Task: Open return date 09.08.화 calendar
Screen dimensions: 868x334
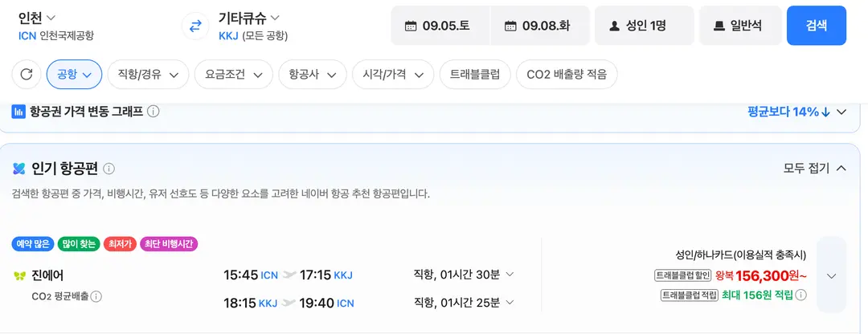Action: click(540, 26)
